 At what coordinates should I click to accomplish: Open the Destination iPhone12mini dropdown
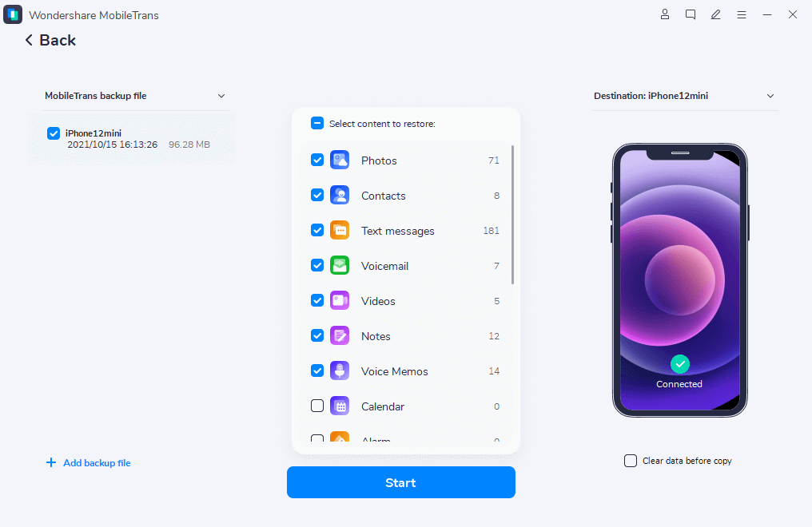point(770,96)
